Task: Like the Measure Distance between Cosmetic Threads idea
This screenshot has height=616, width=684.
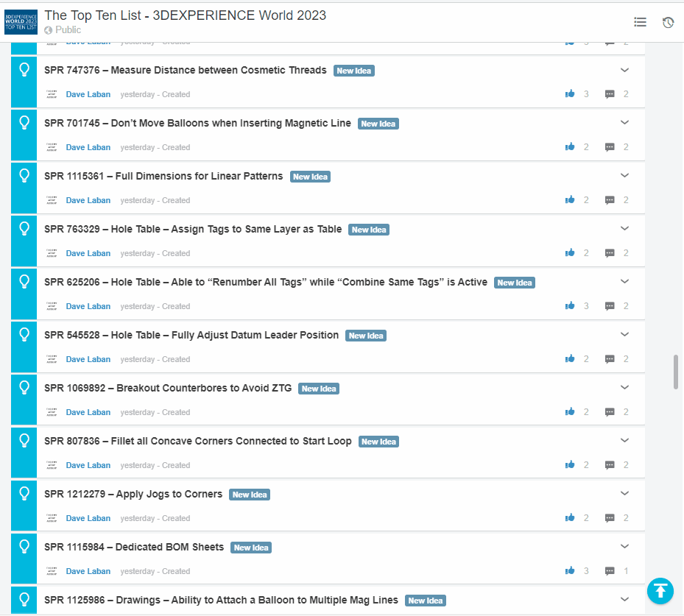Action: click(570, 94)
